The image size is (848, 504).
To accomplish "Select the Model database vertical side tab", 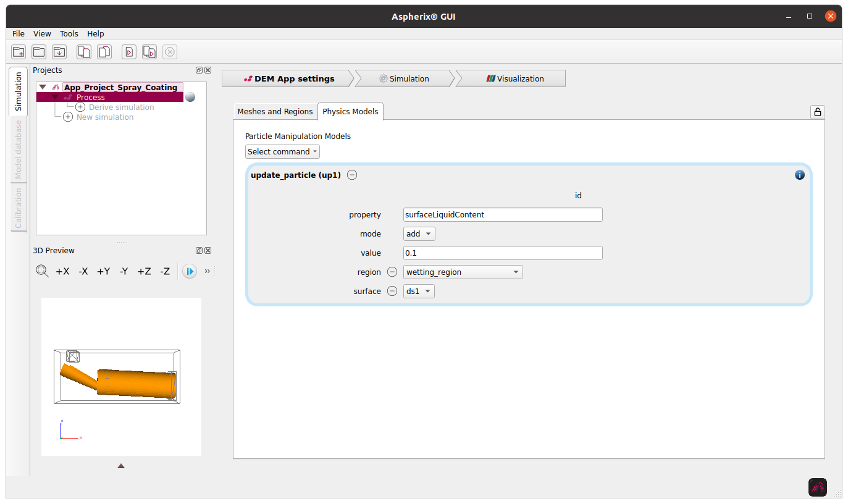I will tap(18, 149).
